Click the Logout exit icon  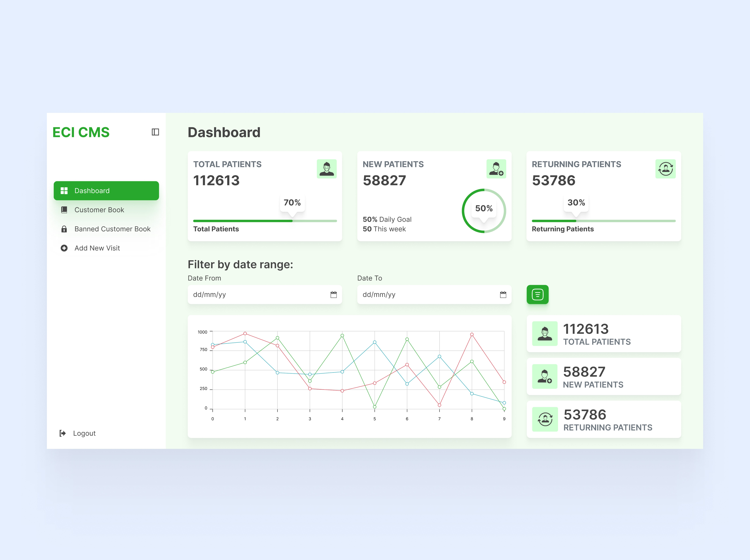[63, 433]
